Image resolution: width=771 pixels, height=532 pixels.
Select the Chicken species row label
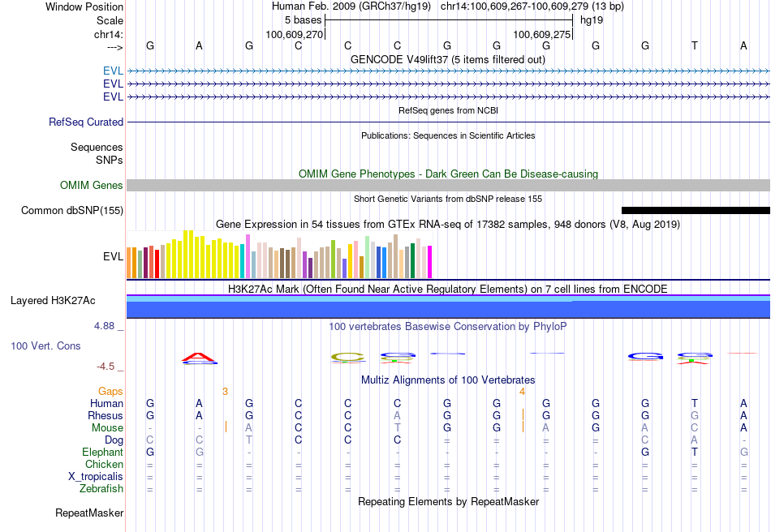tap(104, 464)
